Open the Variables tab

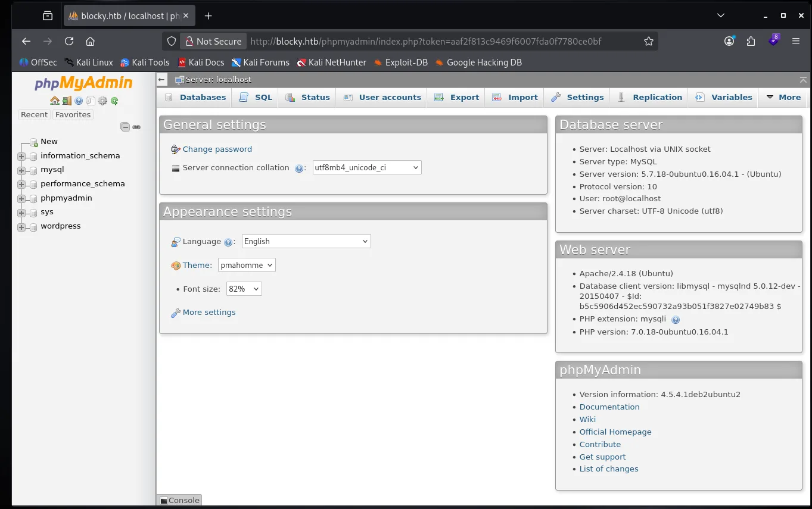point(723,97)
